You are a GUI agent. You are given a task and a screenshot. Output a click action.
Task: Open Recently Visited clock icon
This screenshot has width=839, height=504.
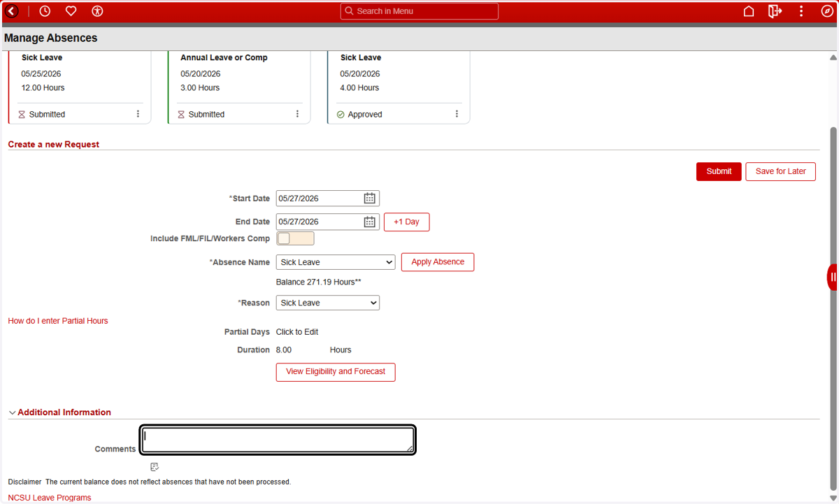45,11
